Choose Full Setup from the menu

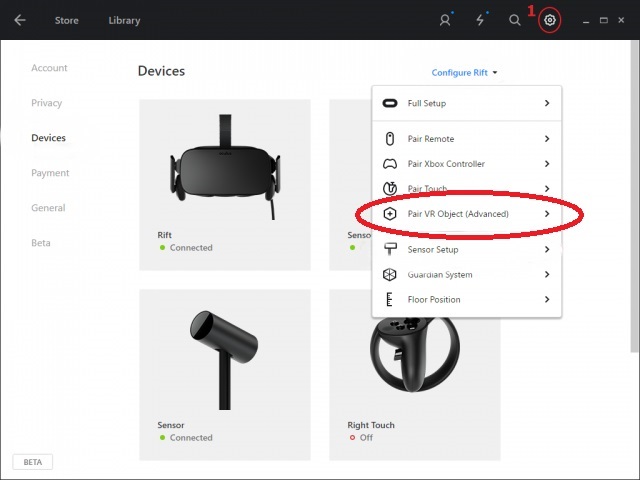click(467, 103)
